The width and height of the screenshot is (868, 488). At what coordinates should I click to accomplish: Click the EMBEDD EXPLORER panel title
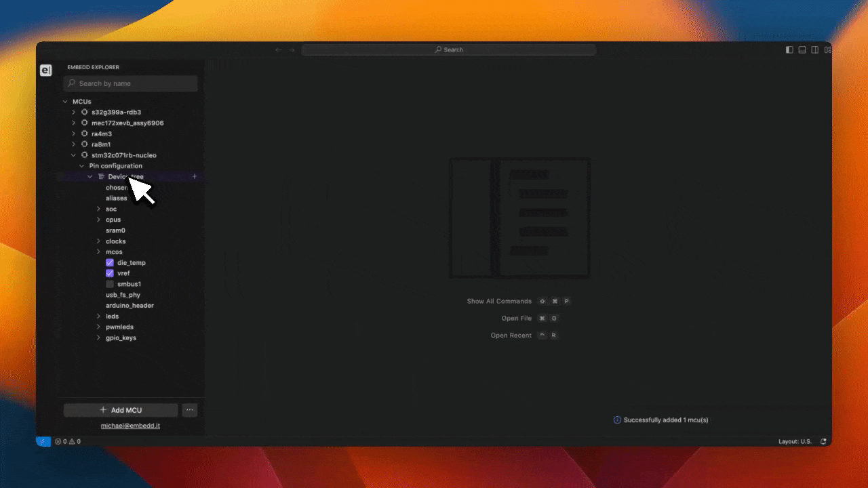click(94, 67)
